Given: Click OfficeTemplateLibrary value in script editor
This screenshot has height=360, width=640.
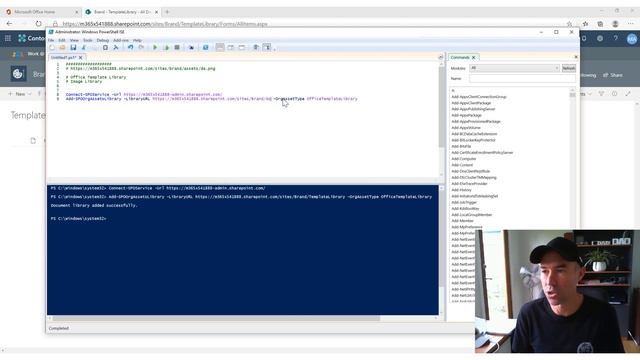Looking at the screenshot, I should click(x=332, y=99).
